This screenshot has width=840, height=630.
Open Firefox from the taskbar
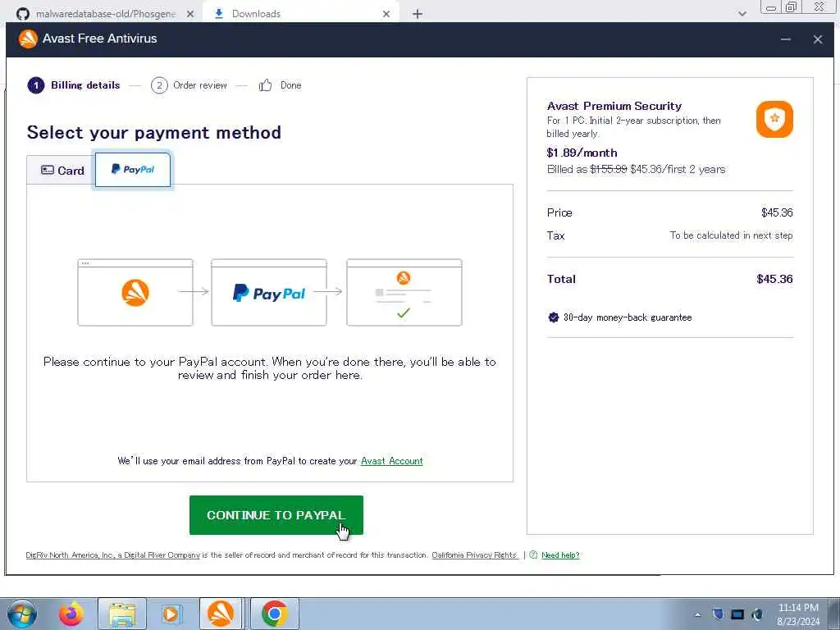click(71, 614)
